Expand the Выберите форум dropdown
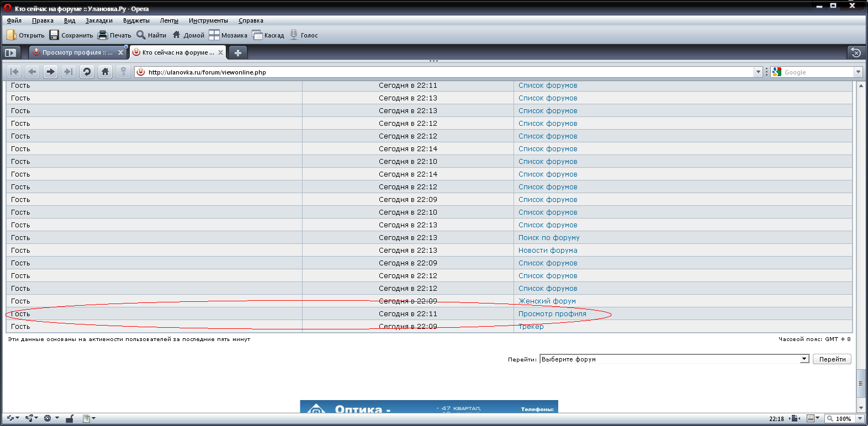Image resolution: width=868 pixels, height=426 pixels. (x=805, y=359)
